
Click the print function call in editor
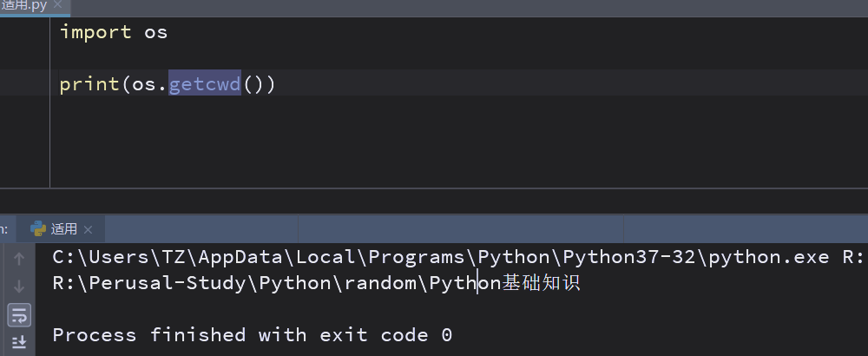89,84
